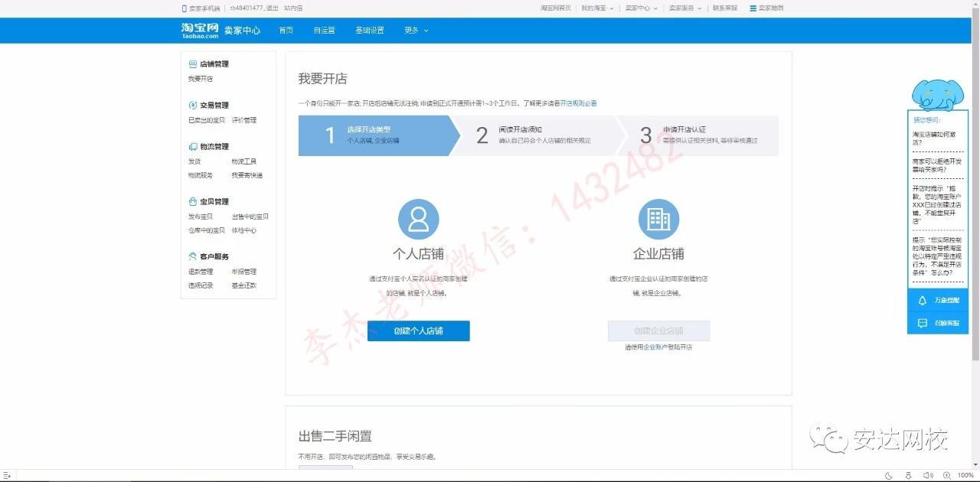Toggle night mode moon icon in status bar
The image size is (980, 482).
888,476
